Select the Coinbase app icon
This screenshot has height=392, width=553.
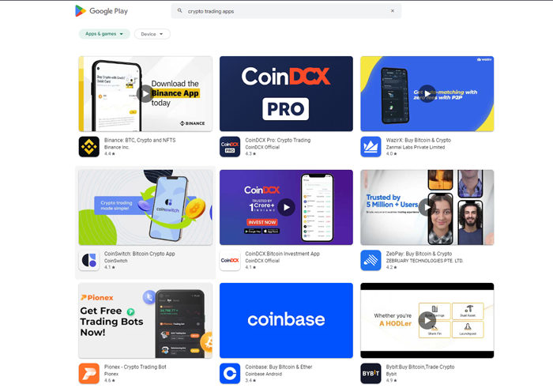tap(230, 373)
